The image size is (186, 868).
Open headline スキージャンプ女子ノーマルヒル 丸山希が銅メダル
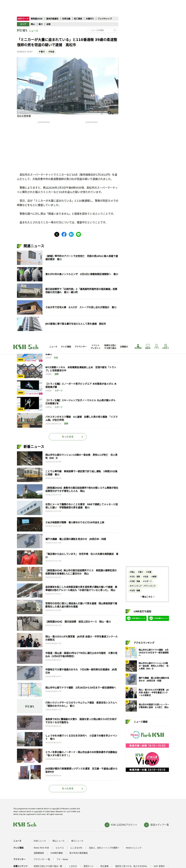(80, 402)
